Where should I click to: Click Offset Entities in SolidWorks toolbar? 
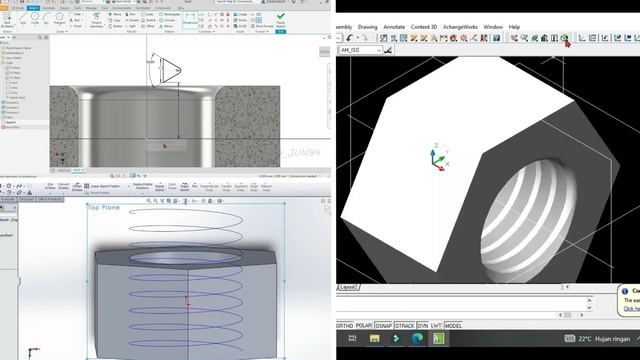pyautogui.click(x=77, y=187)
